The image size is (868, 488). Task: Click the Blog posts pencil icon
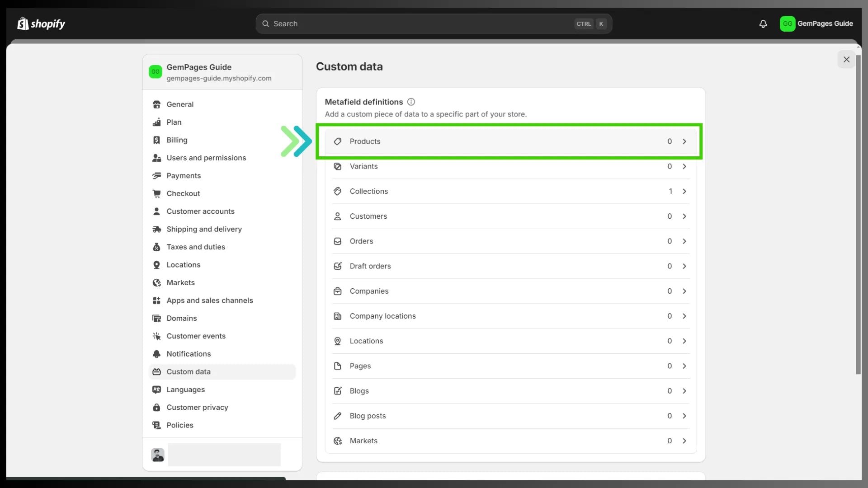[337, 416]
